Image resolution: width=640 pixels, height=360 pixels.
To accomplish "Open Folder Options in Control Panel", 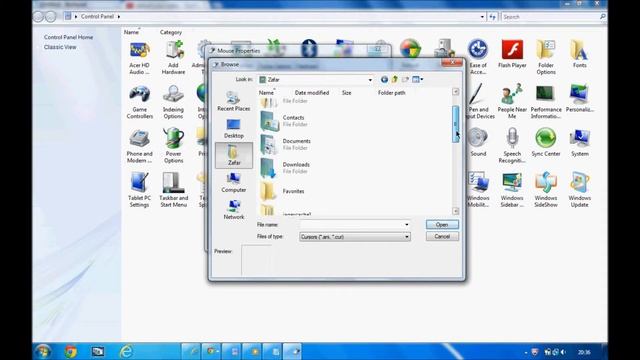I will click(x=546, y=58).
